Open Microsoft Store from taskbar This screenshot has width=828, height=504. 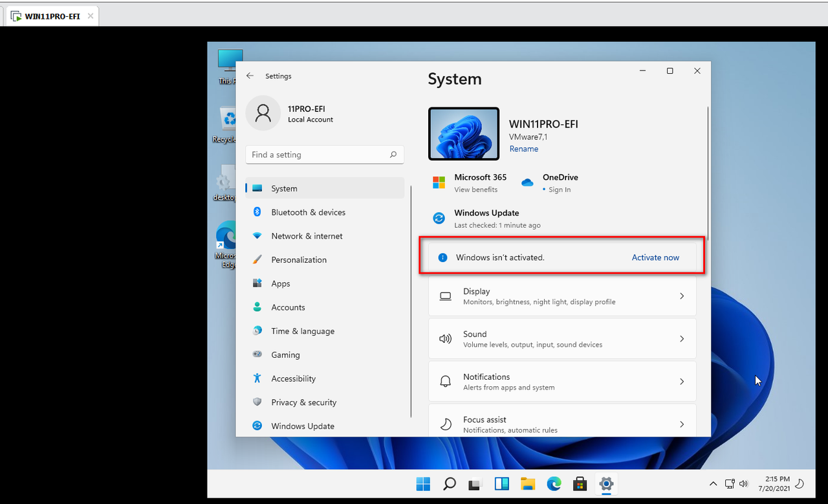tap(580, 483)
